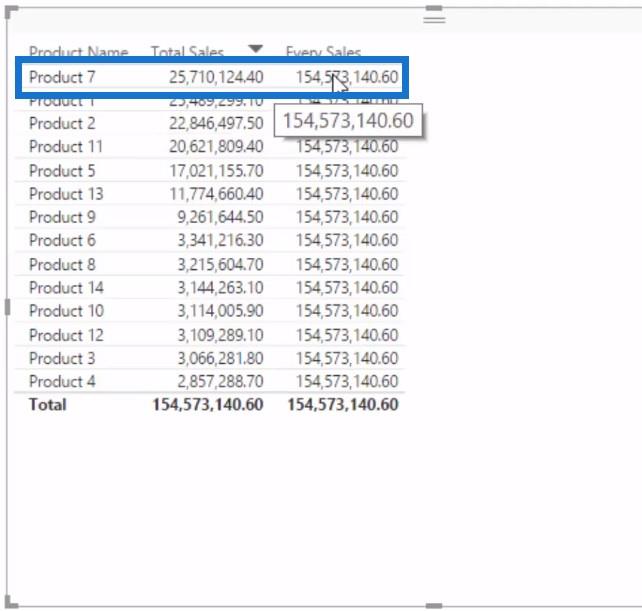Click the 3,114,005.90 value
Viewport: 642px width, 611px height.
coord(220,311)
